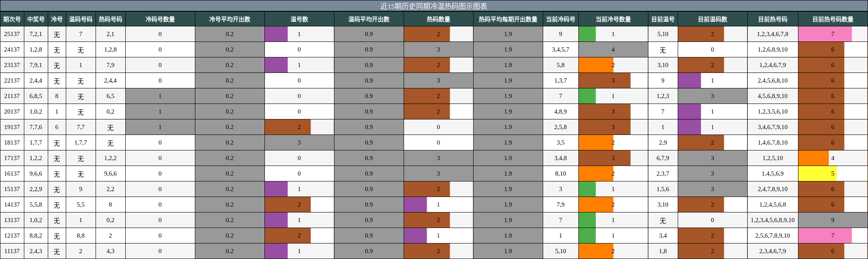Click winning number 5,5,8 in row 14137
Image resolution: width=868 pixels, height=259 pixels.
pyautogui.click(x=36, y=205)
